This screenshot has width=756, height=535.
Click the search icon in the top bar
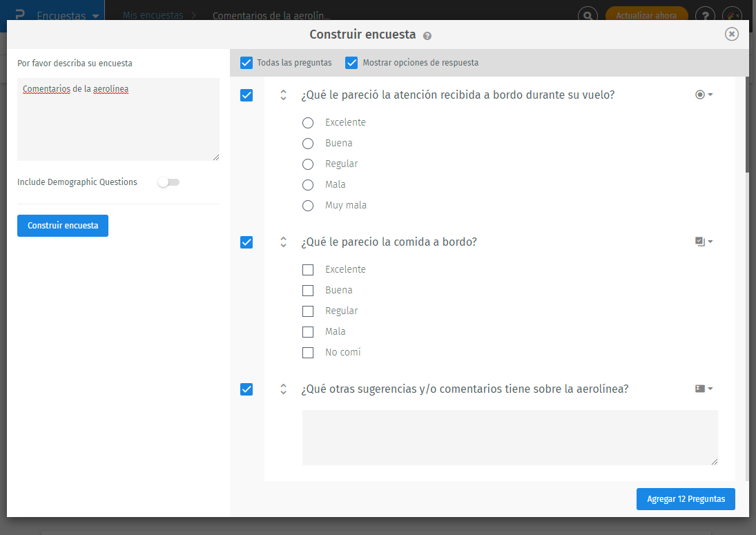tap(588, 15)
